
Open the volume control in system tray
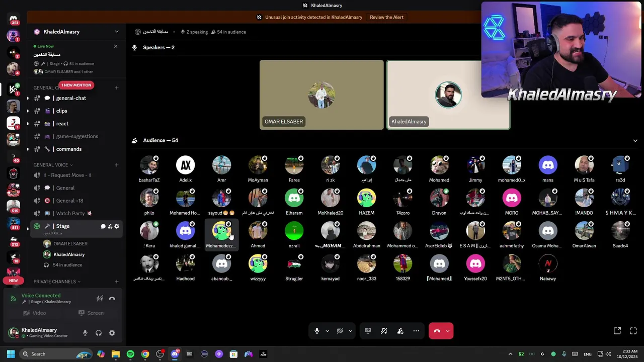coord(608,354)
